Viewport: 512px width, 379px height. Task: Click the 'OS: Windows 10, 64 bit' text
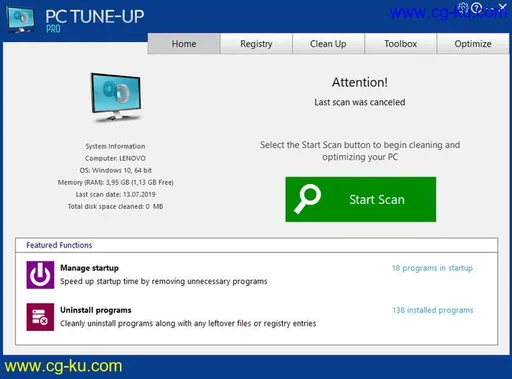[115, 170]
